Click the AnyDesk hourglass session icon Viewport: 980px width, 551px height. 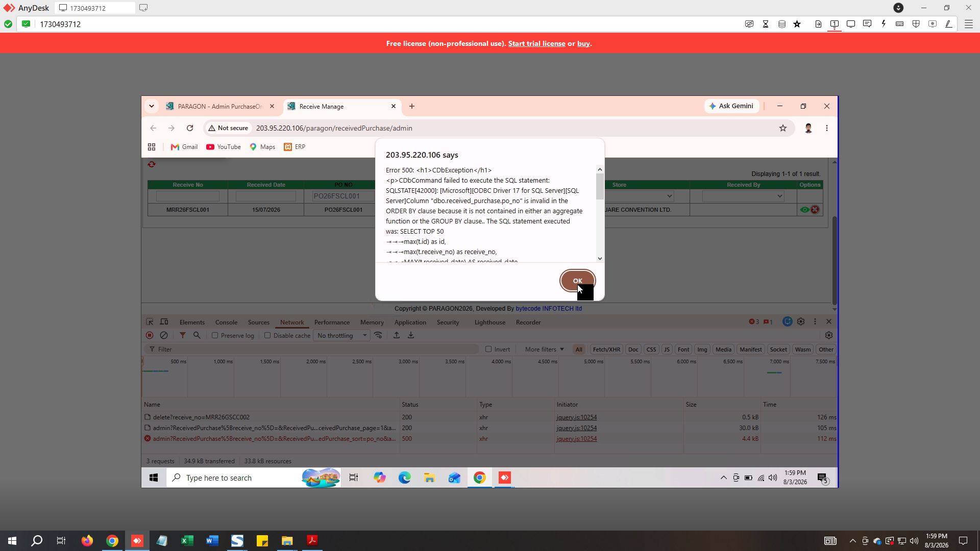(x=766, y=24)
